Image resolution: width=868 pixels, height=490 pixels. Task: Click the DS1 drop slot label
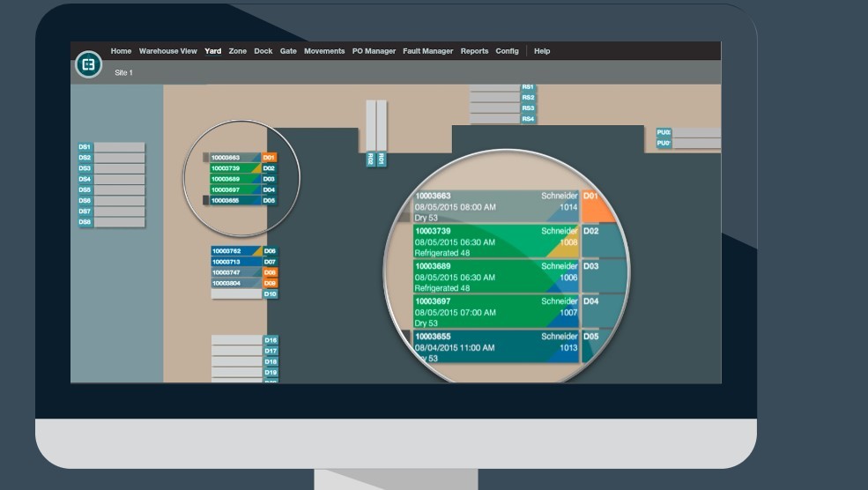point(85,147)
